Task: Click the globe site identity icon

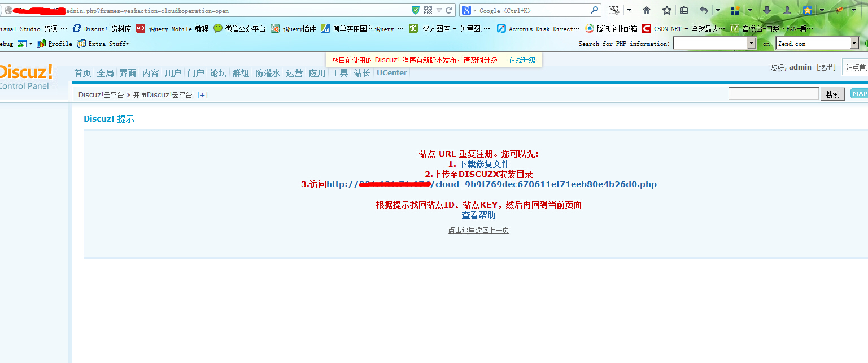Action: 8,10
